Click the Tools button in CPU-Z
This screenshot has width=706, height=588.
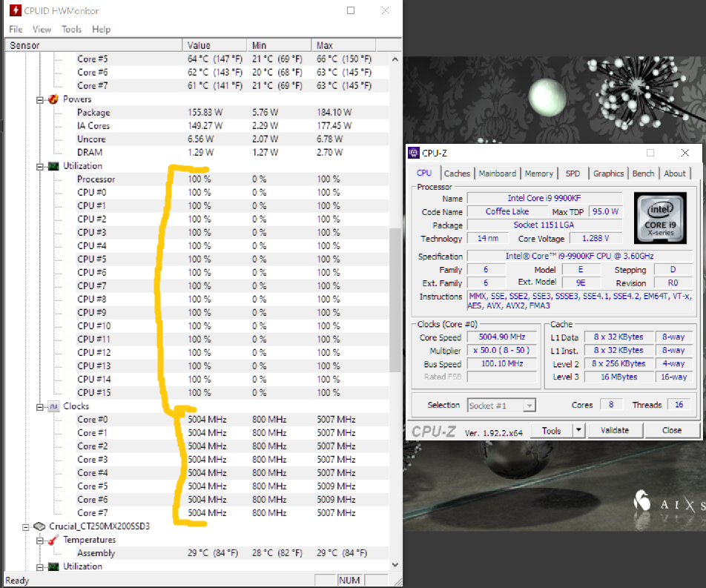(552, 430)
